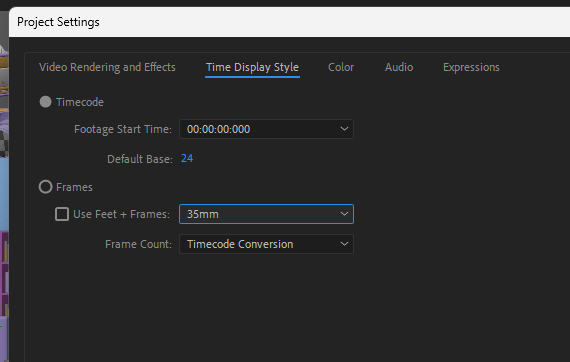Screen dimensions: 570x362
Task: Switch to Video Rendering and Effects tab
Action: click(107, 67)
